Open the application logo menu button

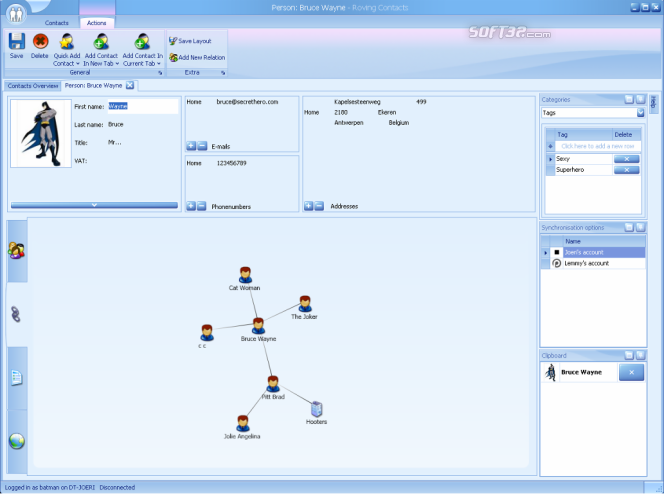[x=16, y=14]
